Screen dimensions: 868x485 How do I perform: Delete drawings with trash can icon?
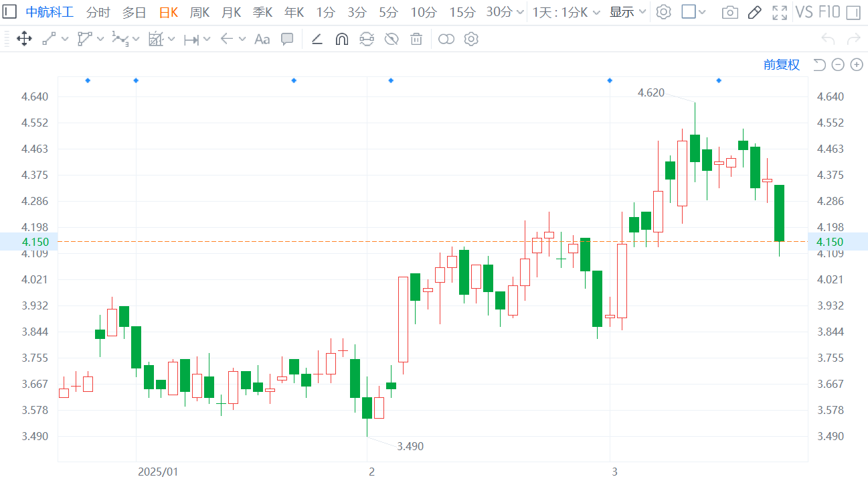[416, 39]
